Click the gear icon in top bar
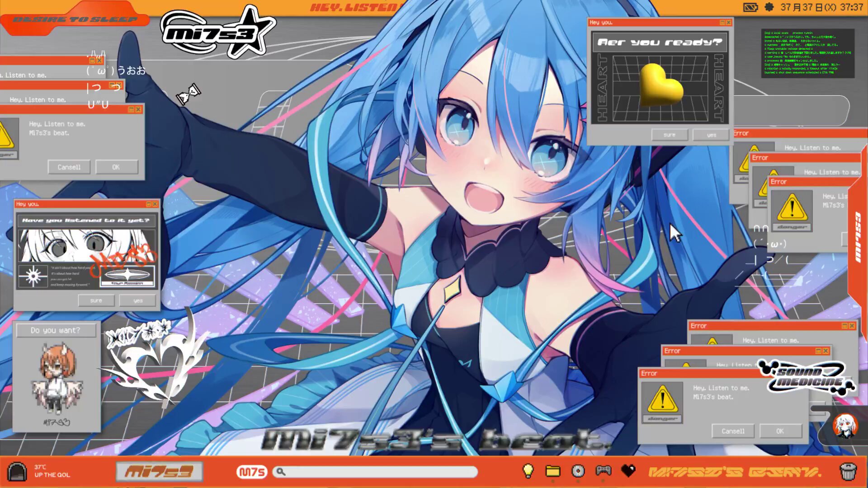This screenshot has height=488, width=868. pyautogui.click(x=769, y=7)
